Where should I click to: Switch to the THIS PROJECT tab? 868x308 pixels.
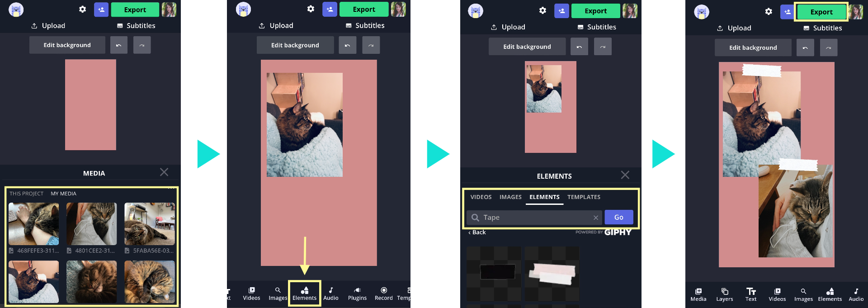(27, 194)
